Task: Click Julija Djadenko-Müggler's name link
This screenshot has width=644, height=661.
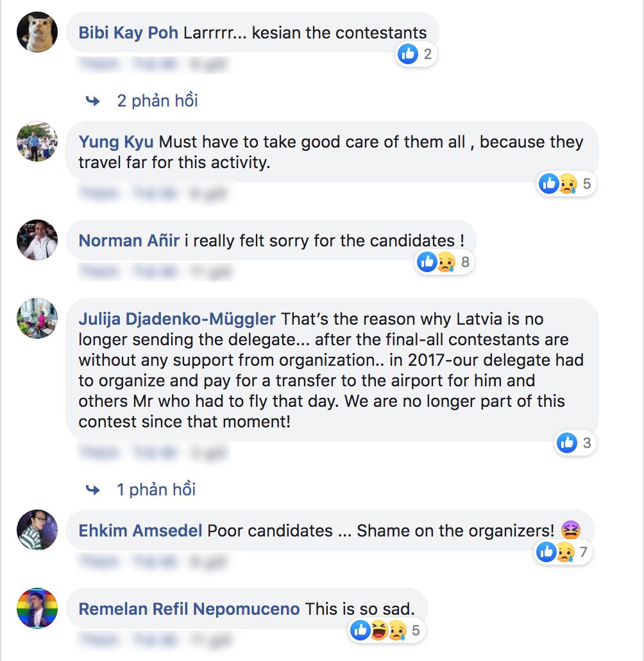Action: (177, 319)
